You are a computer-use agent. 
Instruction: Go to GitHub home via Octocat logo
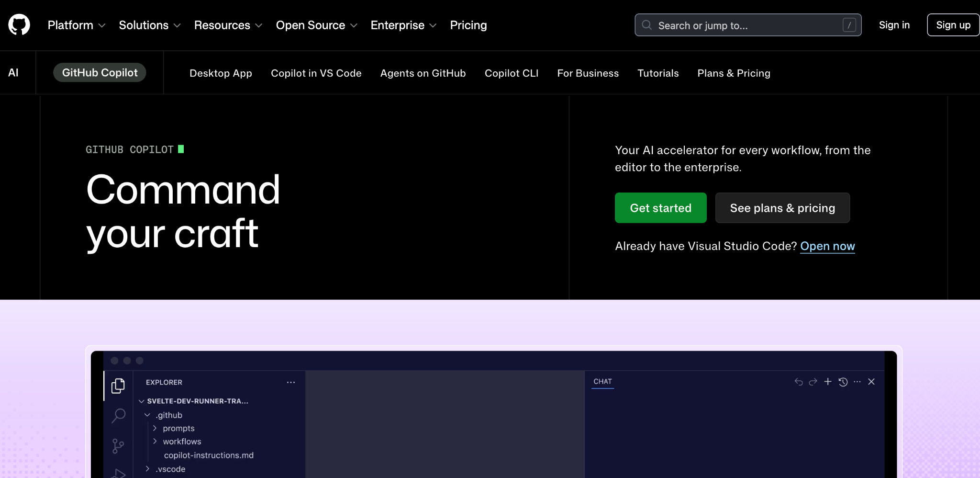(x=19, y=25)
